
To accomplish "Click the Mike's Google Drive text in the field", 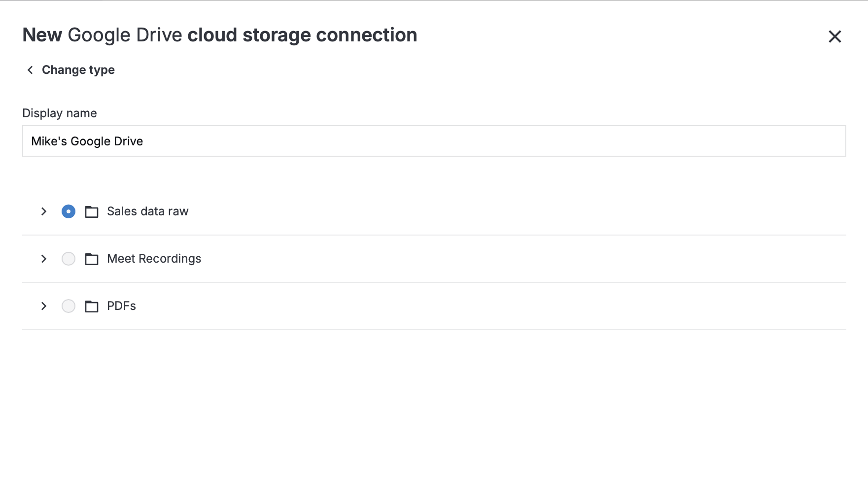I will (87, 141).
